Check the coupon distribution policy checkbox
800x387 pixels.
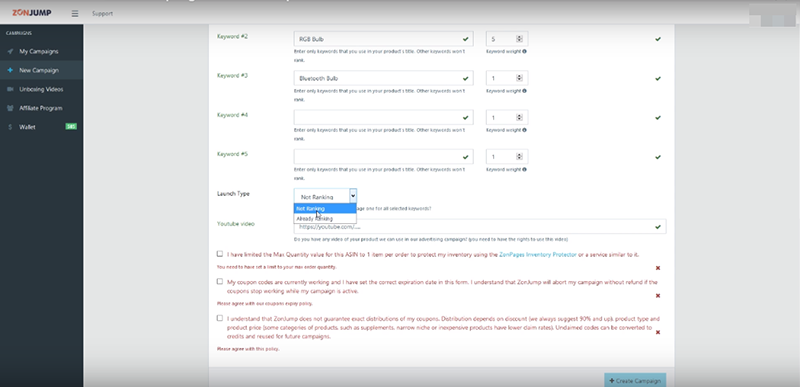[220, 318]
